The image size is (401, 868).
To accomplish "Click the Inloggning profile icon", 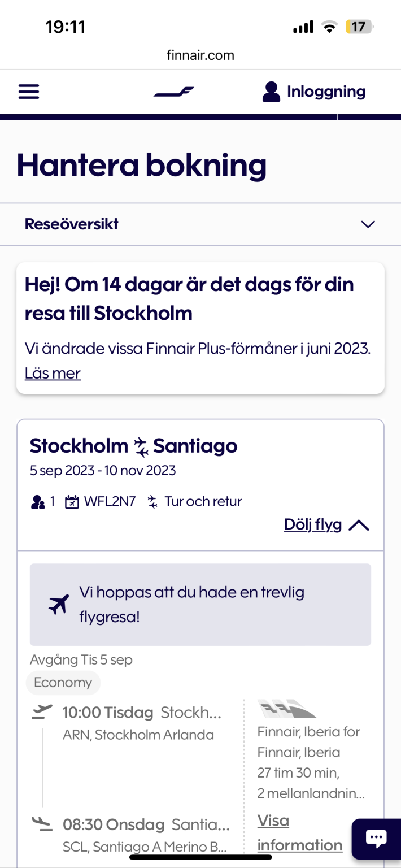I will tap(271, 92).
